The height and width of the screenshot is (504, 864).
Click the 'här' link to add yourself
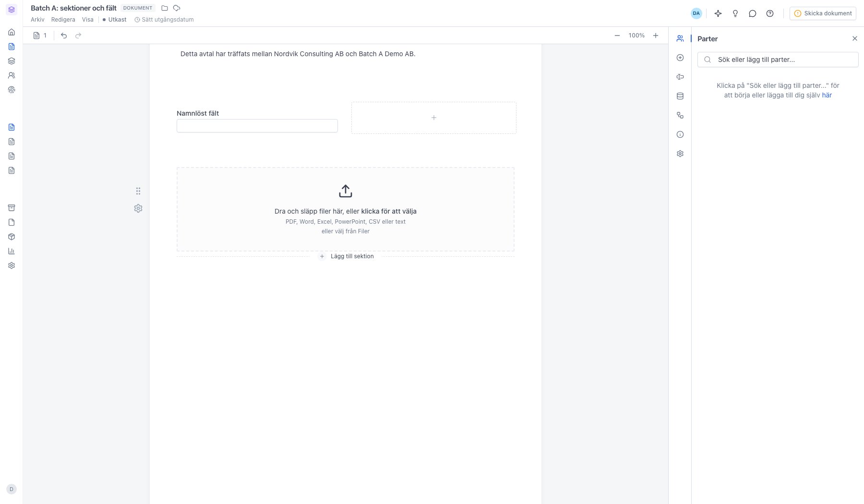[827, 95]
